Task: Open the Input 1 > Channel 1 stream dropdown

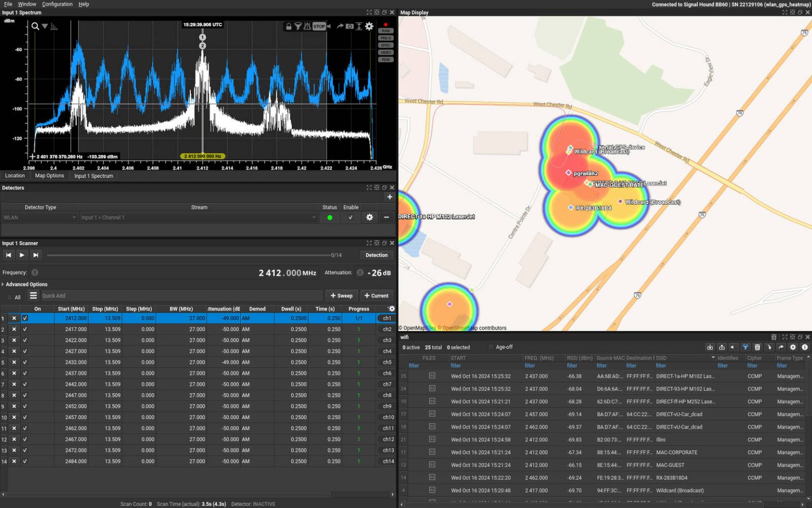Action: (x=198, y=217)
